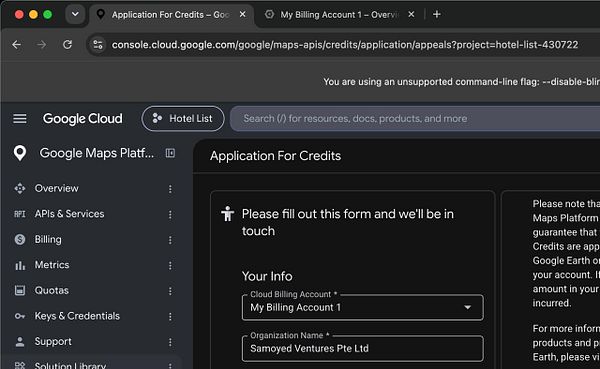The width and height of the screenshot is (600, 369).
Task: Open the Metrics page
Action: click(x=52, y=265)
